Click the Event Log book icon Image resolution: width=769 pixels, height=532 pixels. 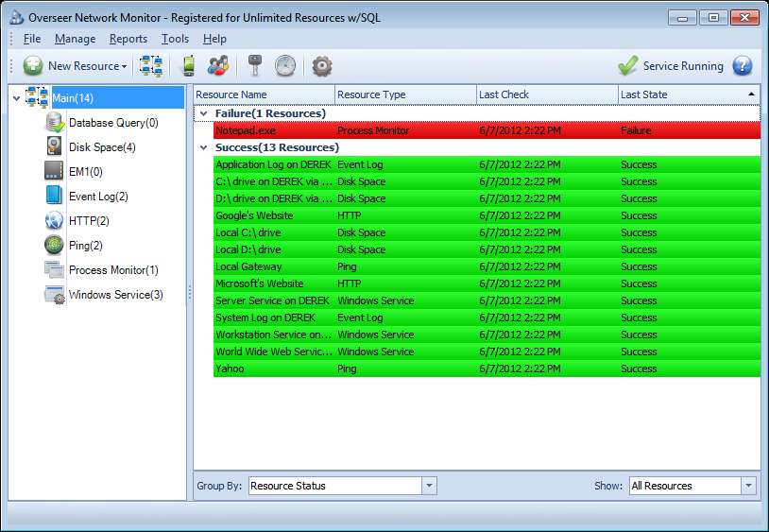(54, 196)
